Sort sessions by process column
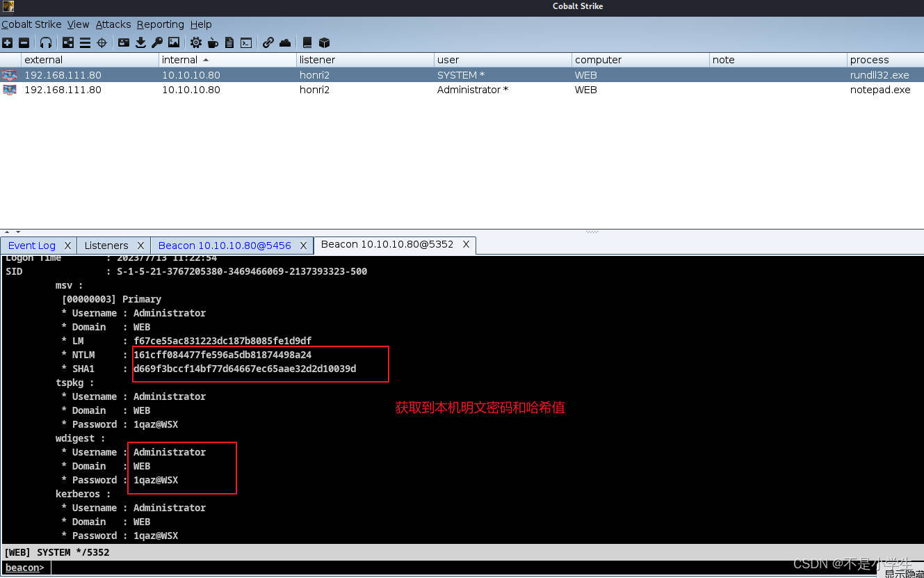Viewport: 924px width, 578px height. 886,60
